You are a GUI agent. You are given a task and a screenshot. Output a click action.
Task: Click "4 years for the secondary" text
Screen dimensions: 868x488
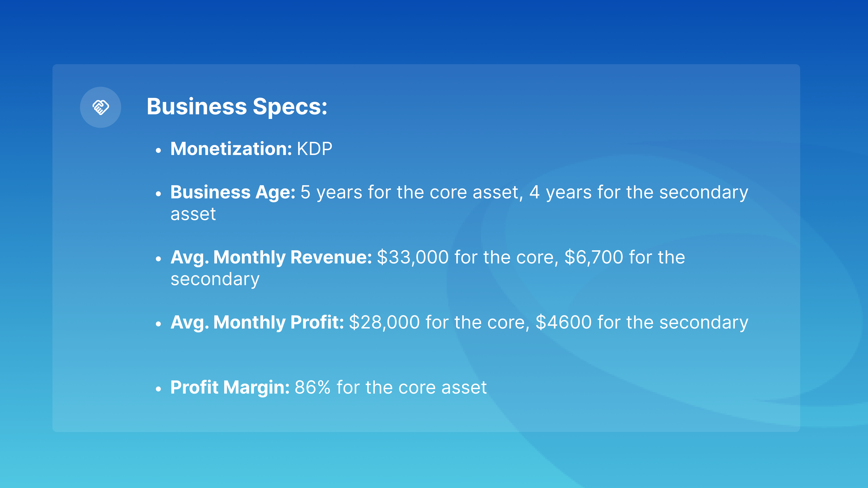point(638,192)
